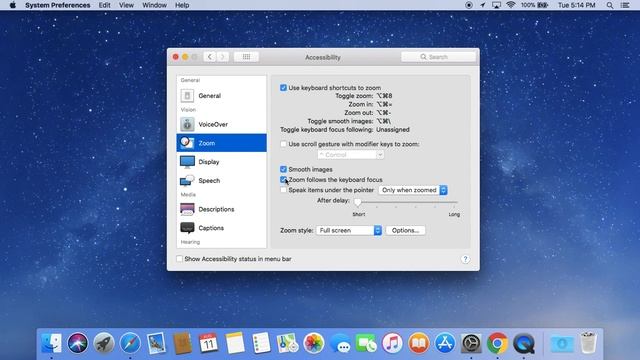Click the Search field in Accessibility window
This screenshot has height=360, width=640.
438,57
